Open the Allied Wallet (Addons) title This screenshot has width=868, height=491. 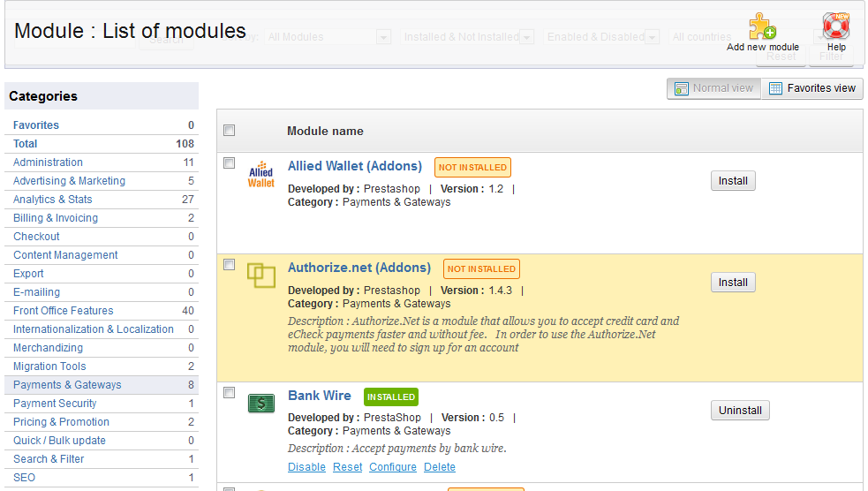[355, 166]
